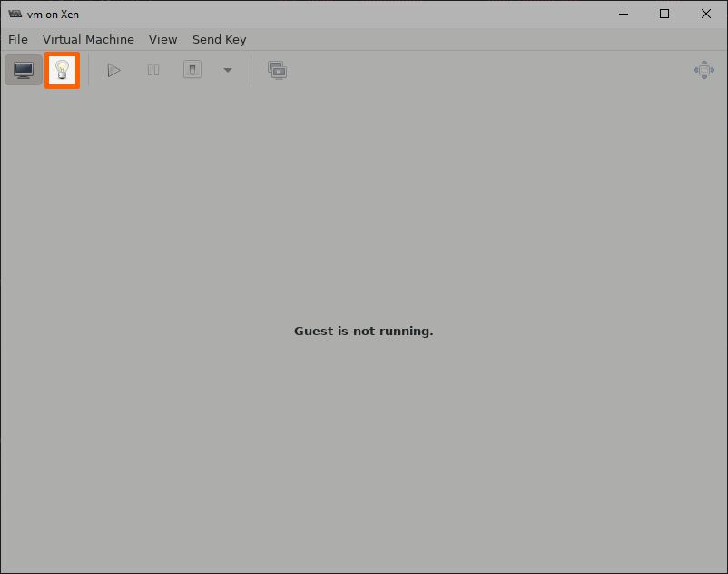Click the 'vm on Xen' window title
The width and height of the screenshot is (728, 574).
tap(53, 15)
